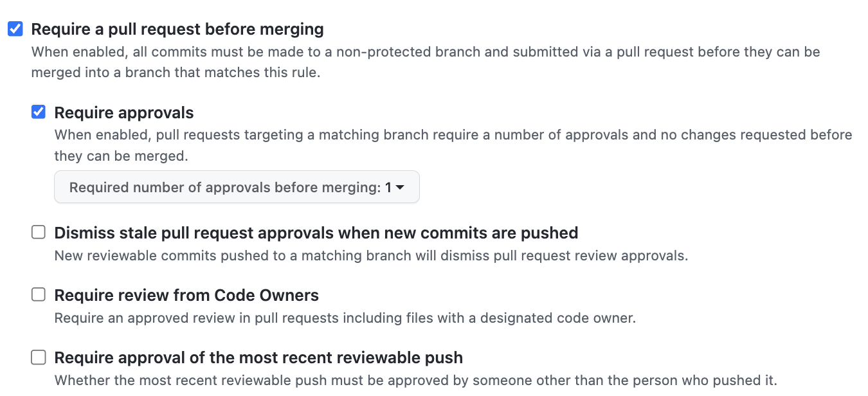Enable Require approval of most recent reviewable push
Image resolution: width=868 pixels, height=396 pixels.
[x=38, y=357]
